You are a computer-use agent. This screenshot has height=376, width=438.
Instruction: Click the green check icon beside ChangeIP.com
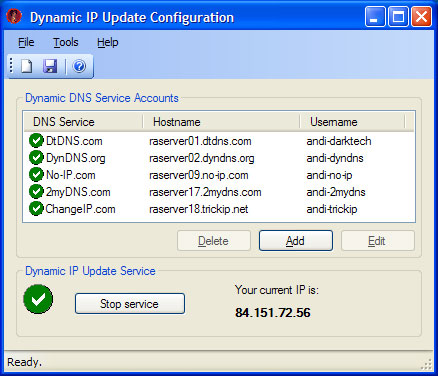coord(36,209)
